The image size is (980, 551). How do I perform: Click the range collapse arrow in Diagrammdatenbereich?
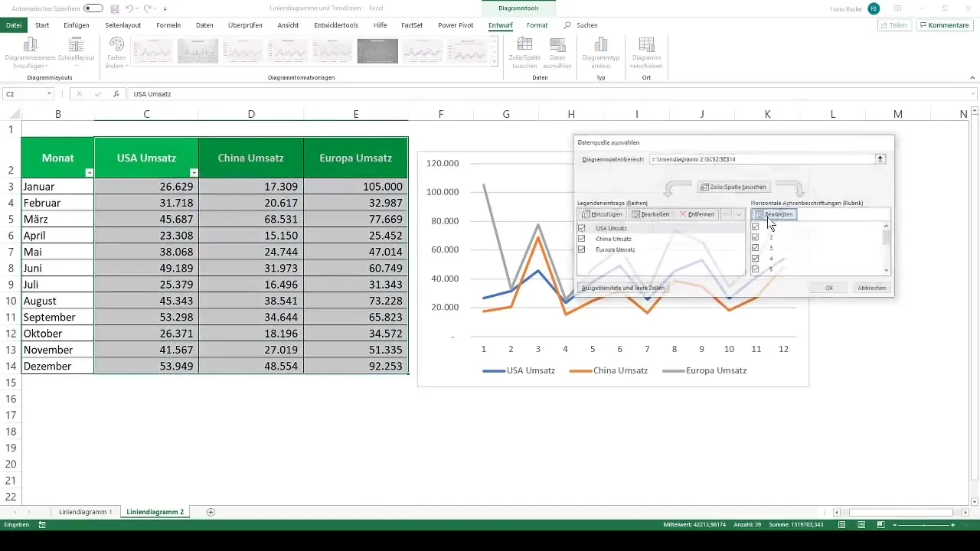(x=880, y=158)
